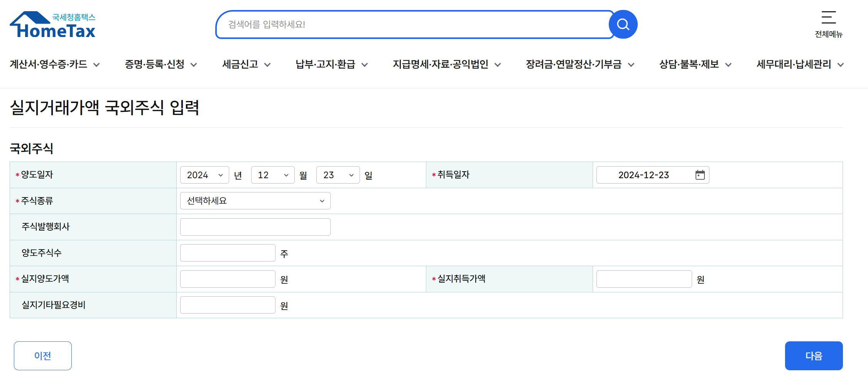Open the 증명·등록·신청 menu

tap(155, 64)
